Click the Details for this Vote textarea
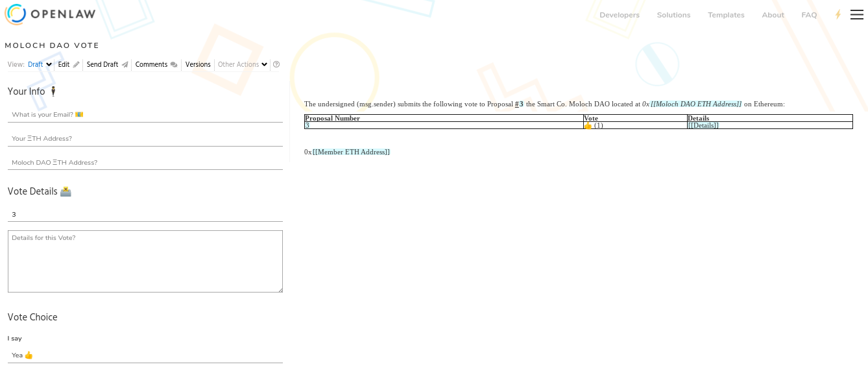The width and height of the screenshot is (868, 371). 145,261
